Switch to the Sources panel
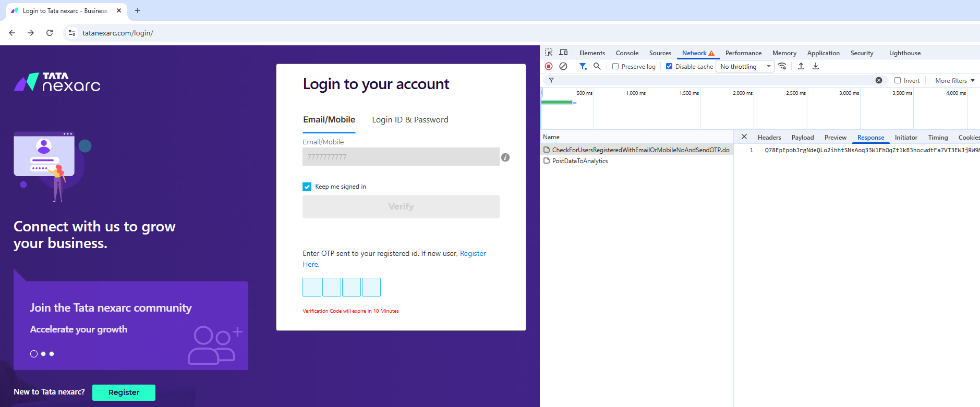 pos(660,53)
